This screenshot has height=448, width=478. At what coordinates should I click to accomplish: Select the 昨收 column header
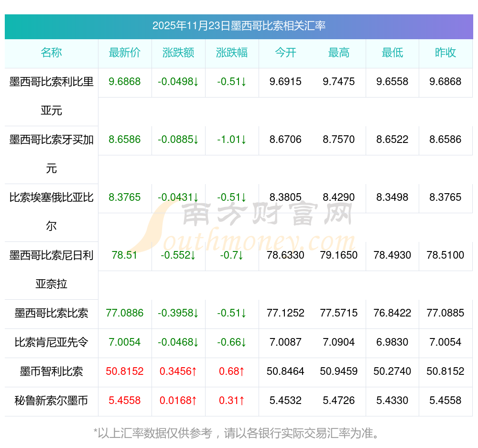click(x=445, y=53)
